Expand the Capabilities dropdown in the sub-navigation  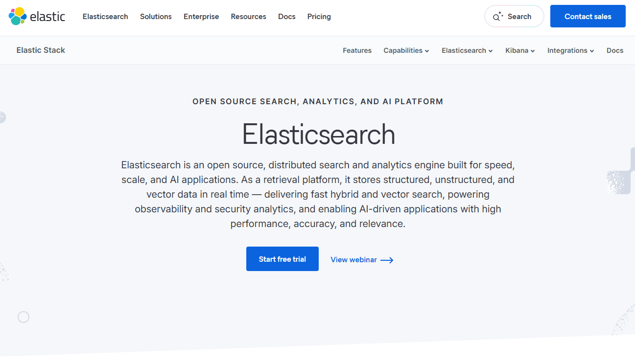point(406,50)
